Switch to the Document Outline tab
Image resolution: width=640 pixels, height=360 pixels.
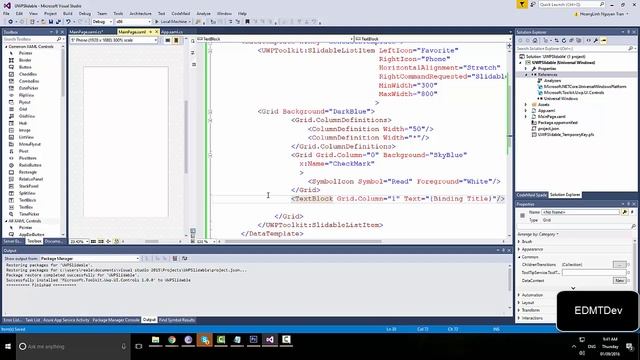pos(53,241)
